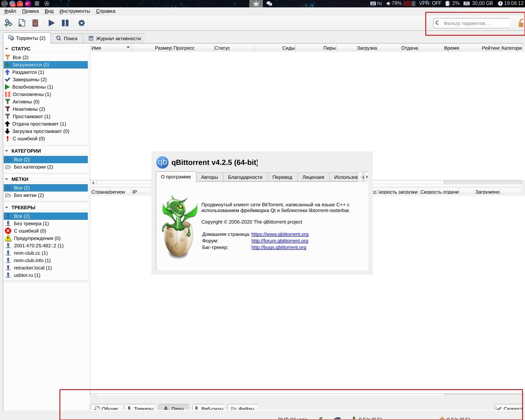The height and width of the screenshot is (420, 525).
Task: Select tracker 'nnm-club.cc (1)'
Action: click(x=46, y=253)
